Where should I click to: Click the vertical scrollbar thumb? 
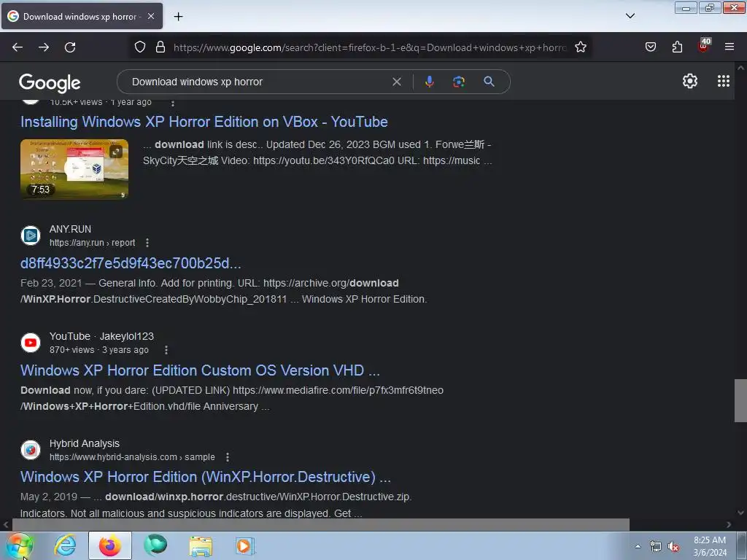(x=740, y=400)
